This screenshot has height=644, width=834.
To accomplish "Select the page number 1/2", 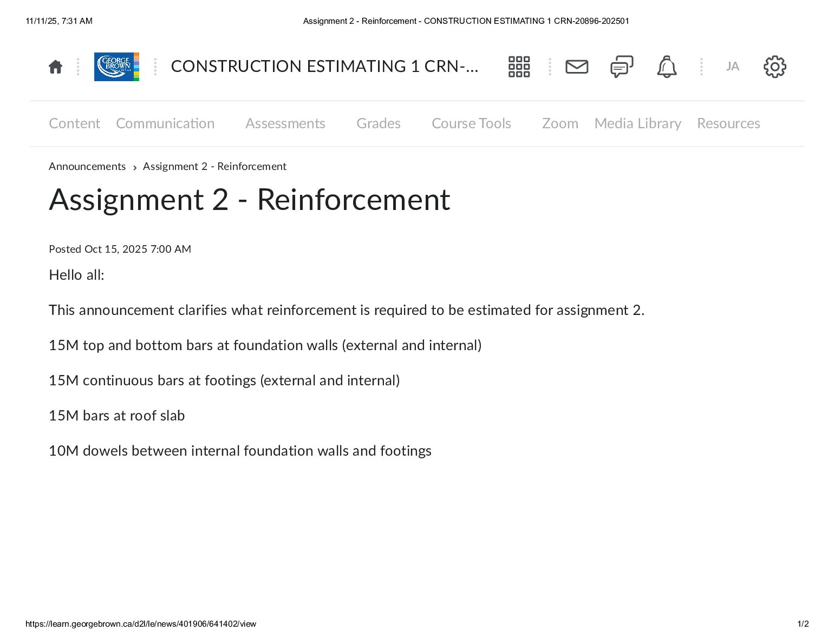I will click(x=803, y=624).
